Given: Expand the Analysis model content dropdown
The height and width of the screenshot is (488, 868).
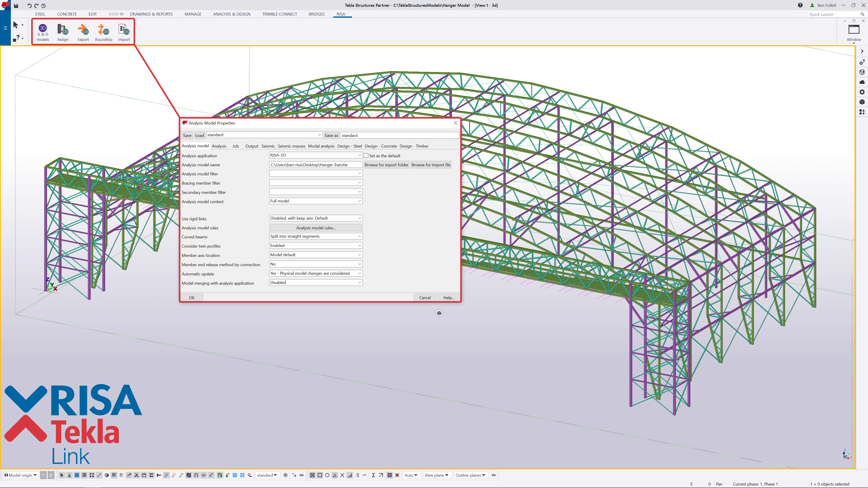Looking at the screenshot, I should (x=316, y=201).
